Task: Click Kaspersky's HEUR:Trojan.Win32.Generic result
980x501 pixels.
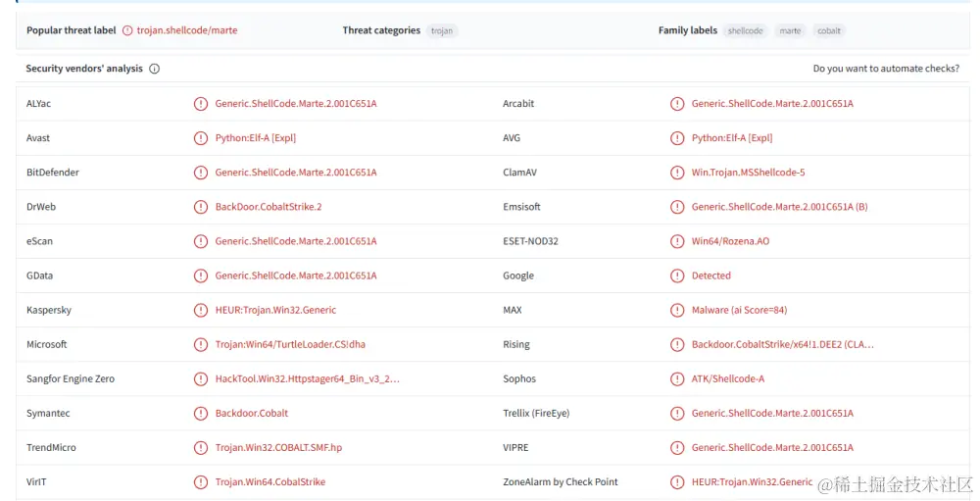Action: [275, 310]
